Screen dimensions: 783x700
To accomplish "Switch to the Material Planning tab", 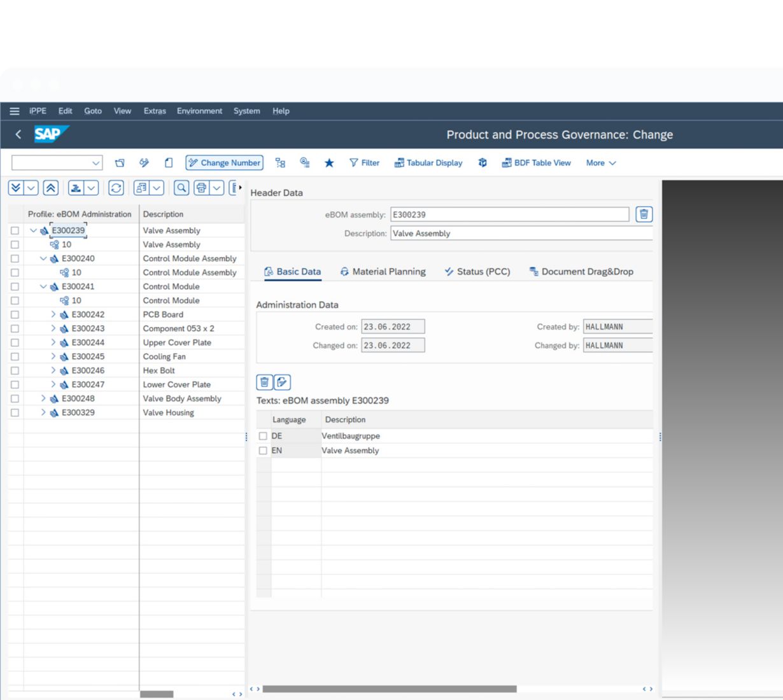I will pyautogui.click(x=383, y=272).
